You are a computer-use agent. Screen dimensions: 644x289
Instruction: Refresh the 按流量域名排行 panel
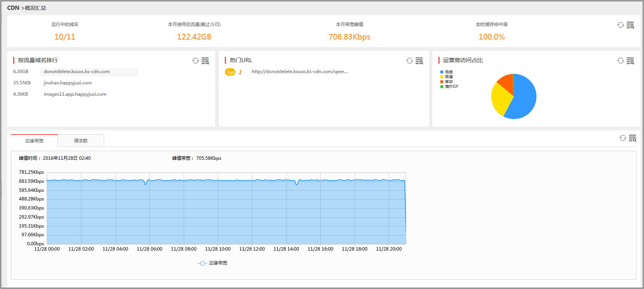(x=195, y=61)
